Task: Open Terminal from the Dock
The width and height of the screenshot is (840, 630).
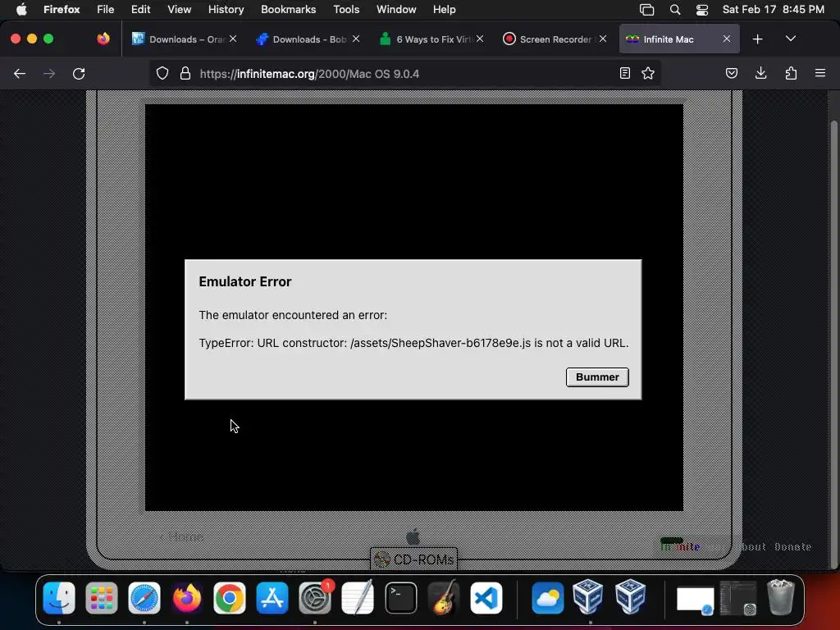Action: pos(400,598)
